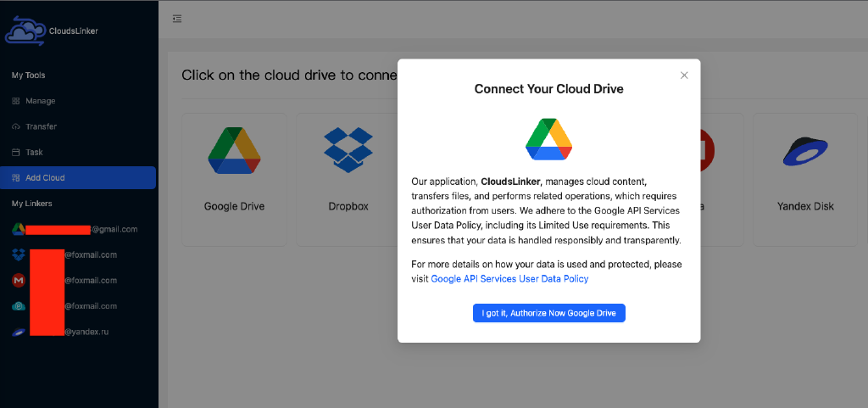
Task: Open Manage in the sidebar
Action: point(78,101)
